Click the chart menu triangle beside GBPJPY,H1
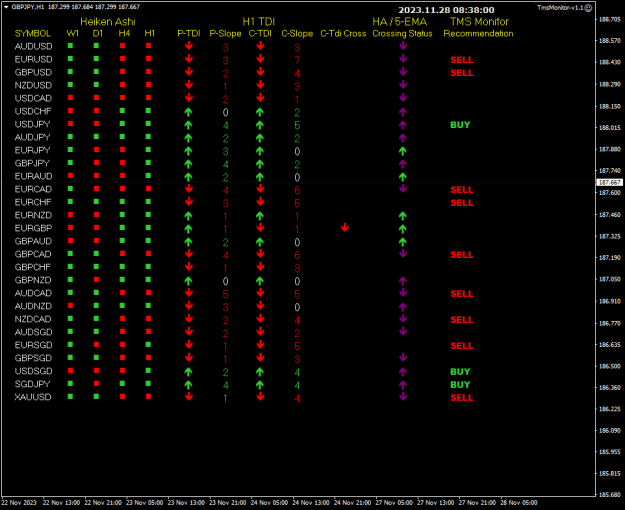 point(6,7)
